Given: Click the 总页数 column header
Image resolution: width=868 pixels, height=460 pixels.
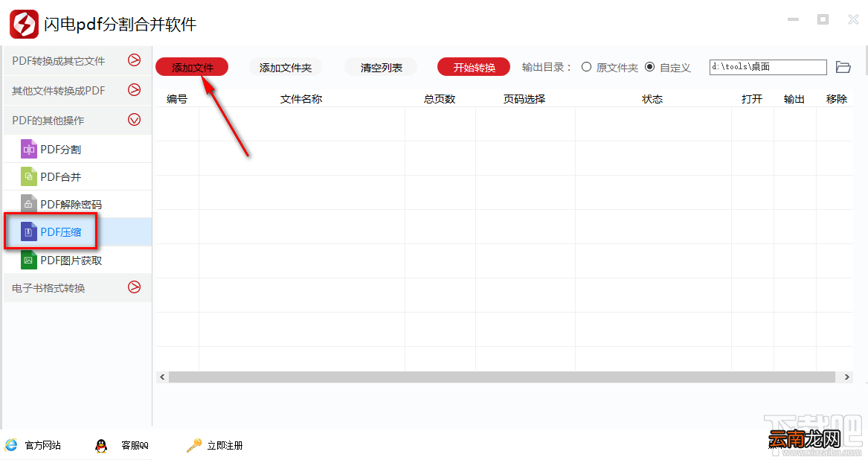Looking at the screenshot, I should (440, 99).
